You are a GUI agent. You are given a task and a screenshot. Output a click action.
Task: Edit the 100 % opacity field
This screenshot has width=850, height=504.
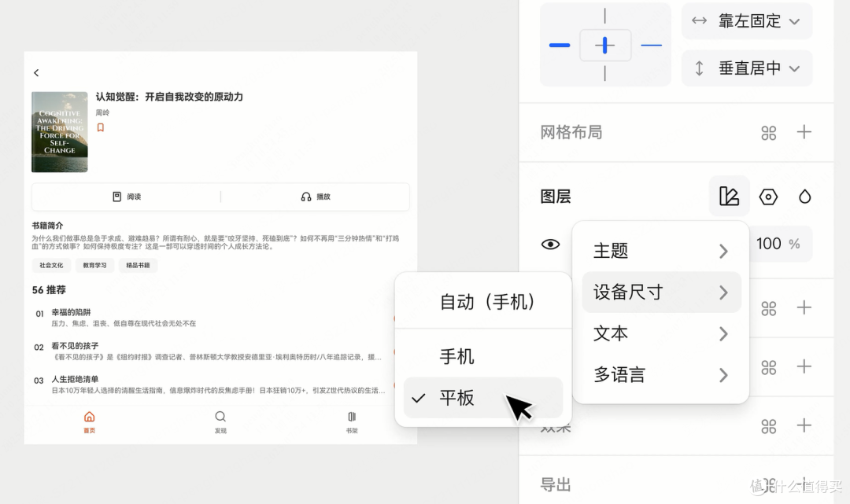(x=781, y=244)
